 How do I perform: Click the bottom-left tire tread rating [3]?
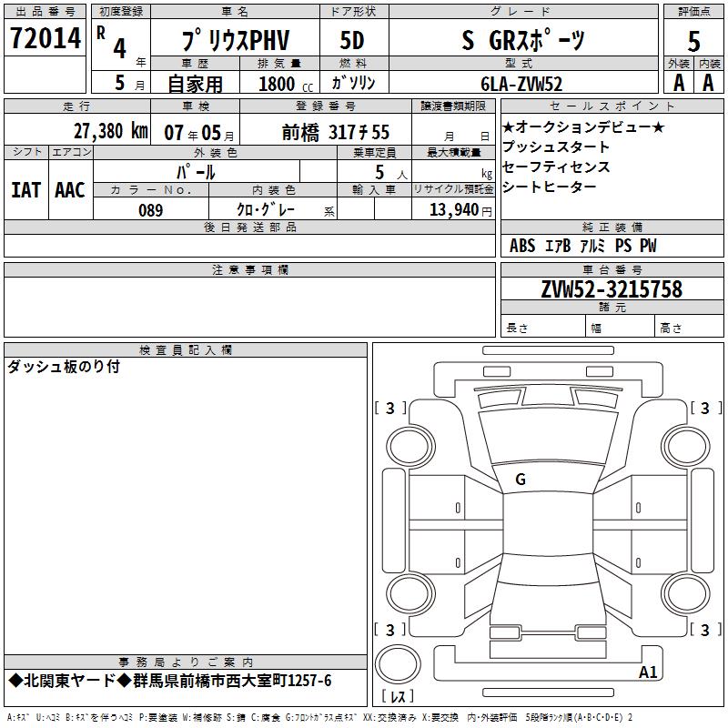pos(390,630)
